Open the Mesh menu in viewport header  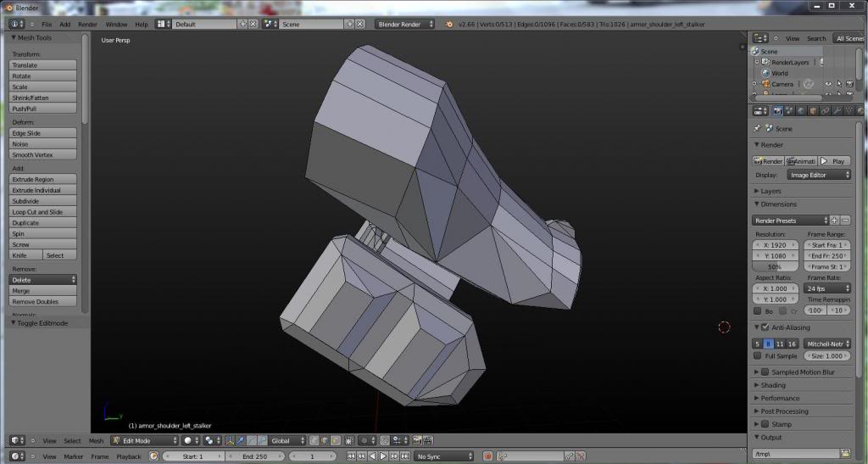(x=96, y=440)
